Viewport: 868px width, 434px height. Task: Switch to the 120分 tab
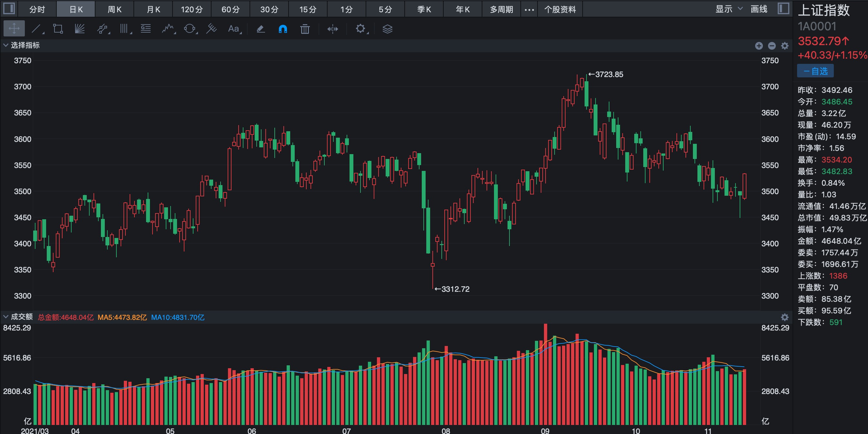click(192, 9)
